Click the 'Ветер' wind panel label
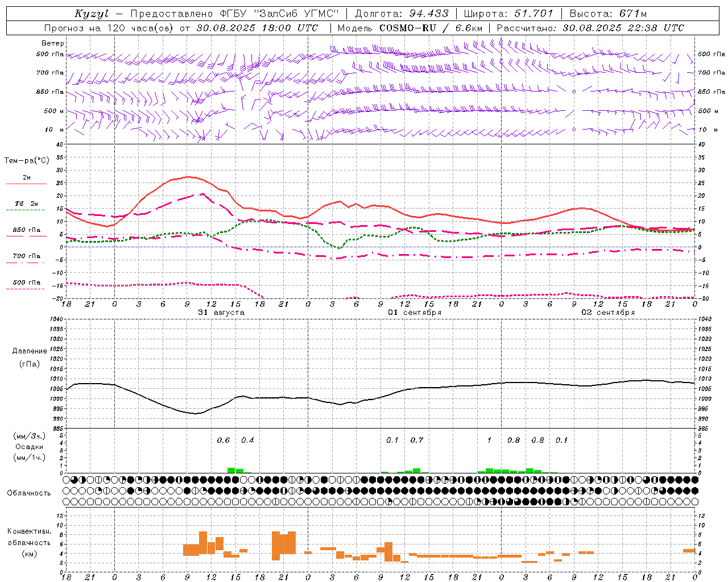The image size is (728, 582). click(53, 43)
